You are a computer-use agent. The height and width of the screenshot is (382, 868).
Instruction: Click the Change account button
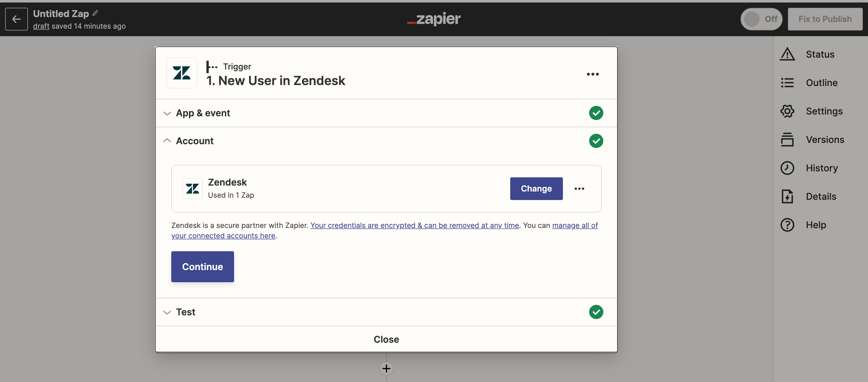(x=536, y=189)
